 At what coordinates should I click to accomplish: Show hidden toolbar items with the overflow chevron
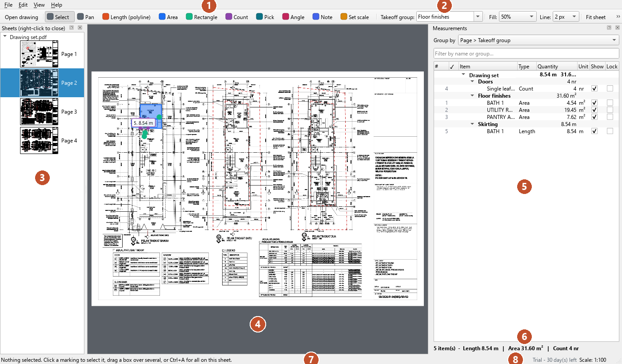(x=618, y=17)
